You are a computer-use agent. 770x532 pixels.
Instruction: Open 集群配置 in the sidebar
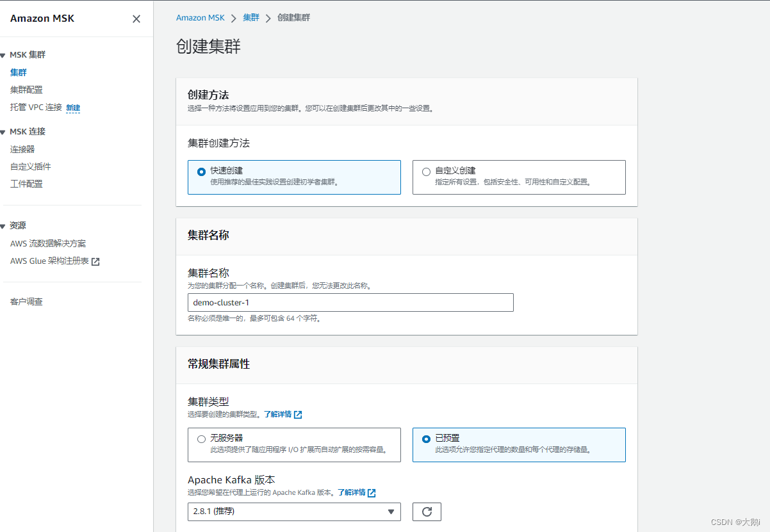pyautogui.click(x=26, y=90)
